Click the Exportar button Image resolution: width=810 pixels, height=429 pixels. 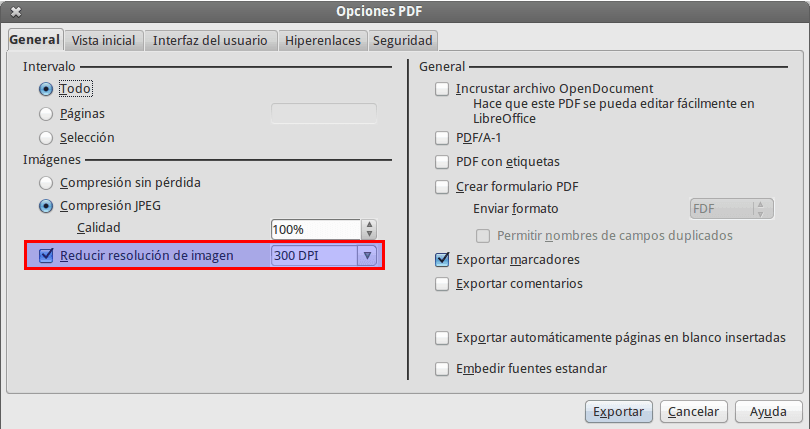[x=619, y=412]
